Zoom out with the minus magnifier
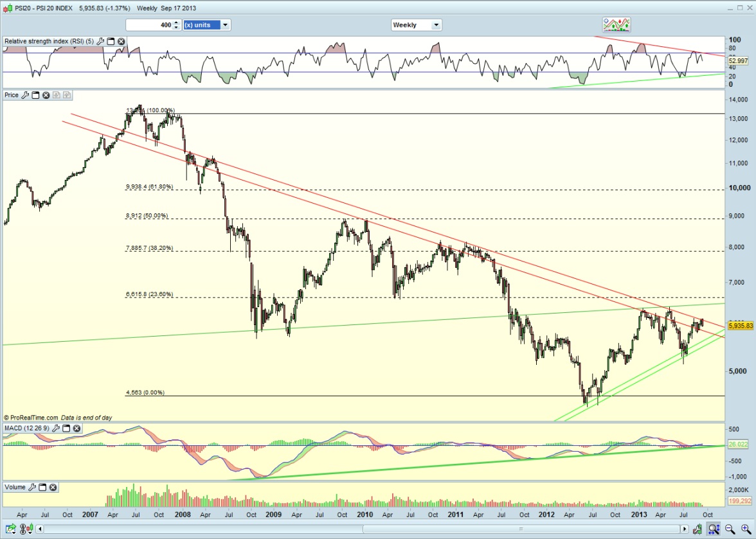This screenshot has width=756, height=539. point(730,529)
